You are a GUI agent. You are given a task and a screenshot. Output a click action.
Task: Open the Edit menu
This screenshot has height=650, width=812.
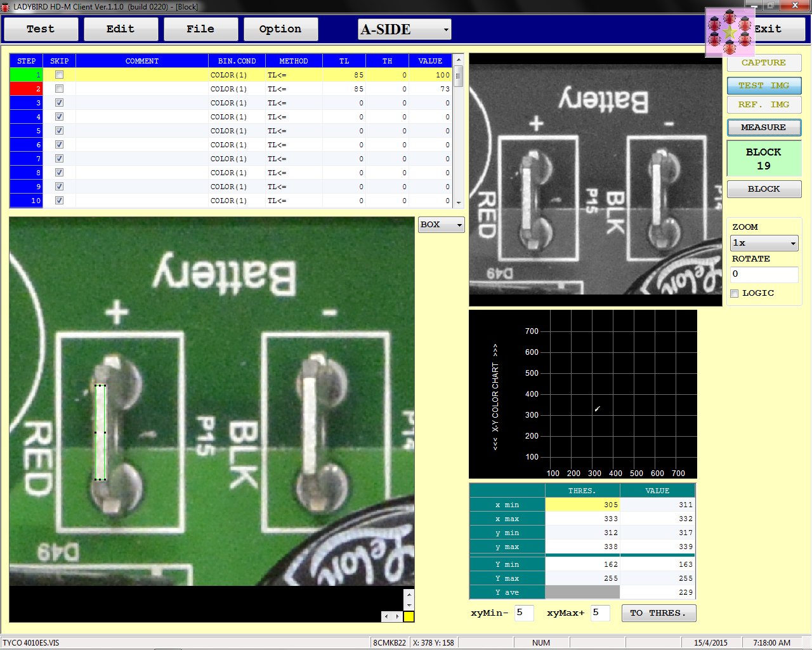click(121, 29)
